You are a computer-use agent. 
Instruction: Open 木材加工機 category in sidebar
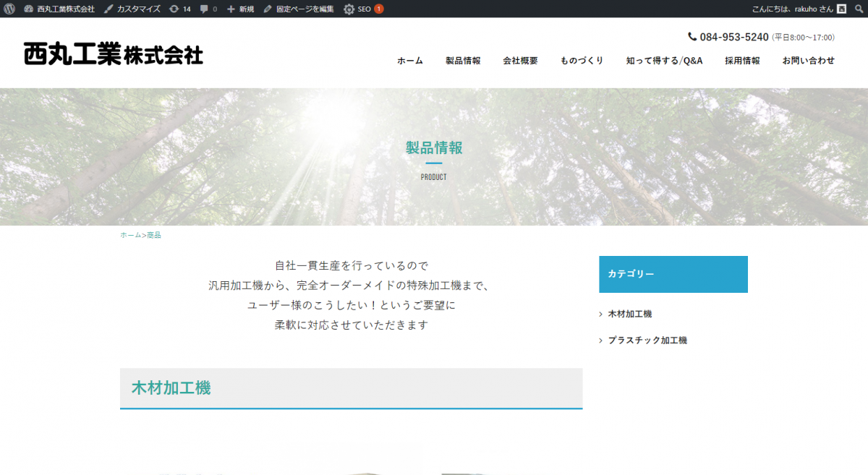click(630, 314)
